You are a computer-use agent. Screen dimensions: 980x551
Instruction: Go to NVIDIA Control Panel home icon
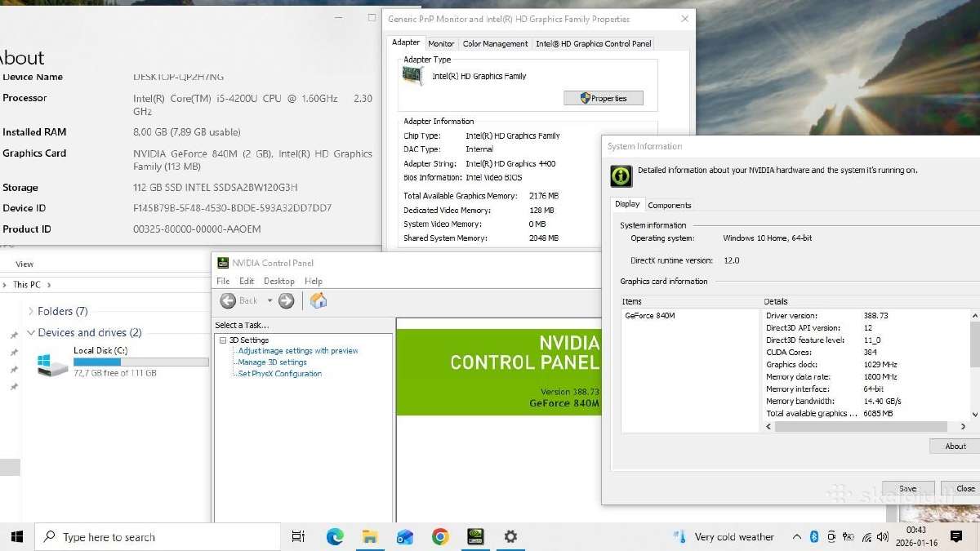coord(318,300)
